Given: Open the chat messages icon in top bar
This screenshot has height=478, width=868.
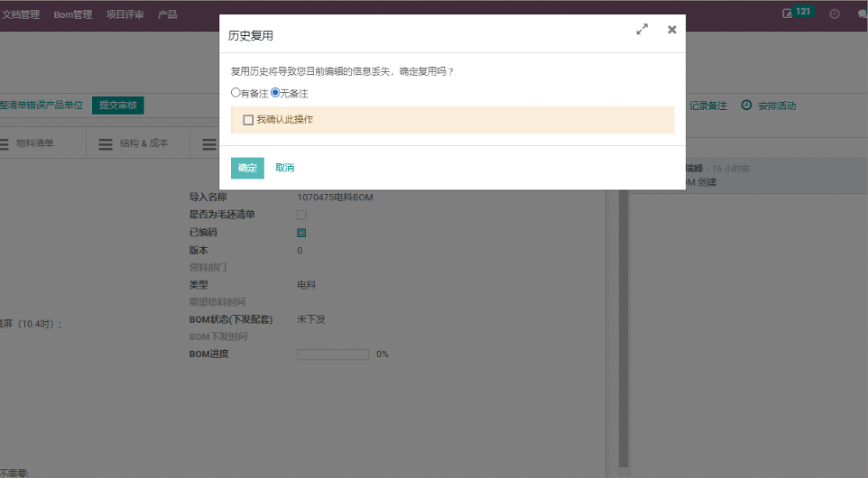Looking at the screenshot, I should [x=863, y=14].
